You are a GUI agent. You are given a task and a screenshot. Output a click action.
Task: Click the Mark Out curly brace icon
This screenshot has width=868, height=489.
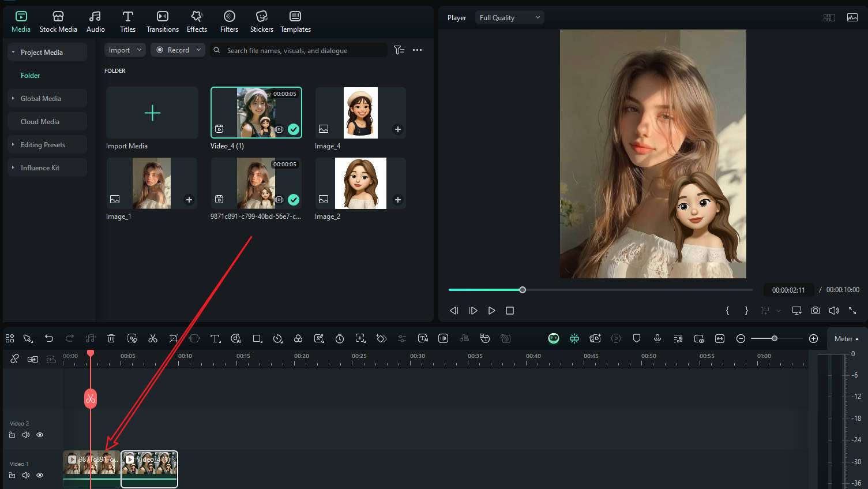pyautogui.click(x=746, y=311)
